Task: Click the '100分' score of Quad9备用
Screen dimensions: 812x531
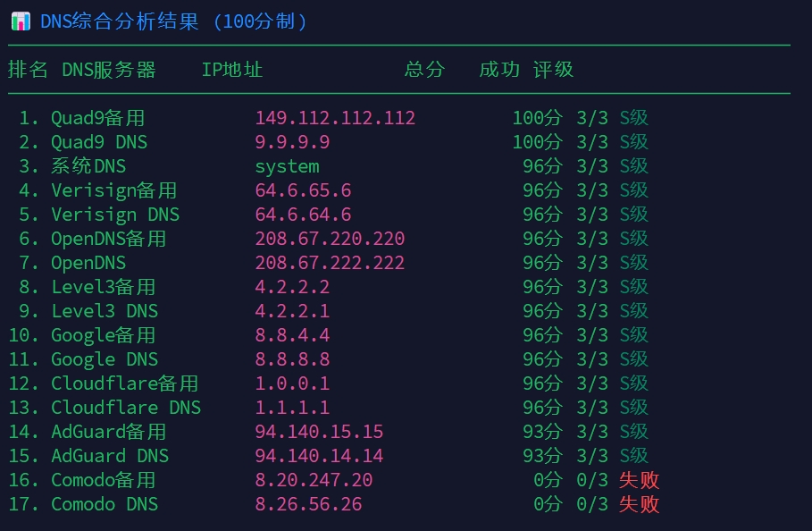Action: point(538,118)
